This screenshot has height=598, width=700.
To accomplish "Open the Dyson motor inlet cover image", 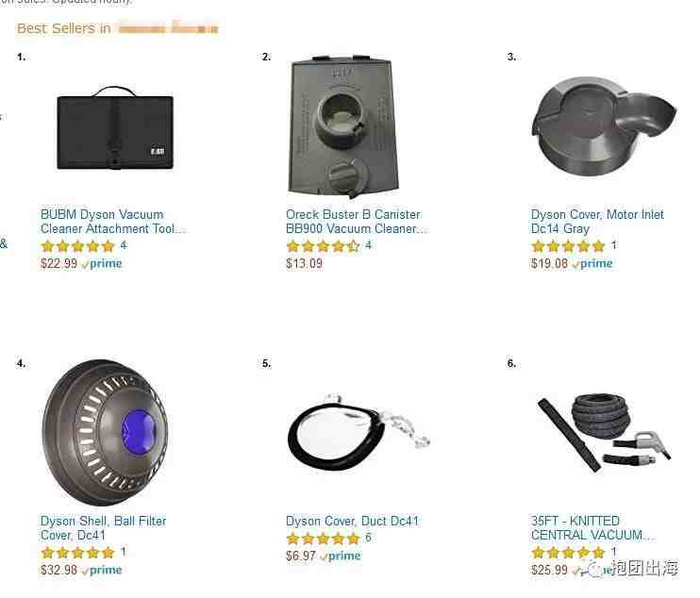I will (x=604, y=126).
